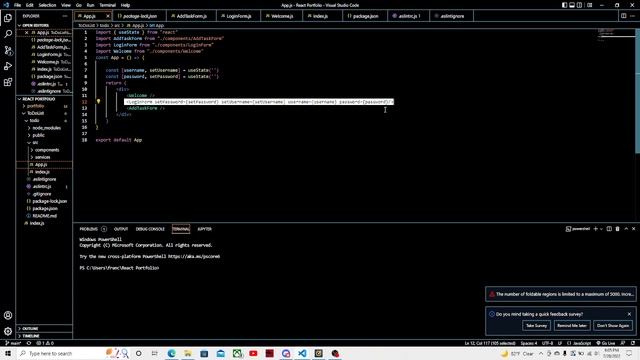This screenshot has height=360, width=640.
Task: Close the App.js editor tab
Action: coord(108,16)
